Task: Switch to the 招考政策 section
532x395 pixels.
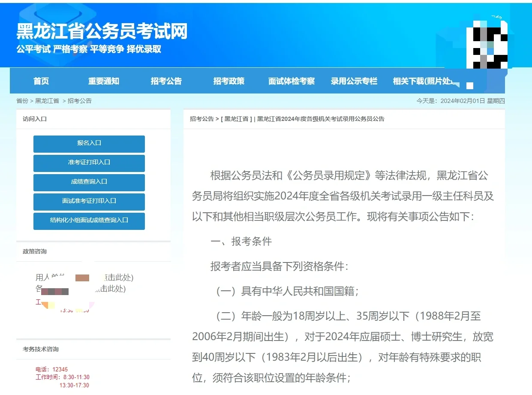Action: (228, 81)
